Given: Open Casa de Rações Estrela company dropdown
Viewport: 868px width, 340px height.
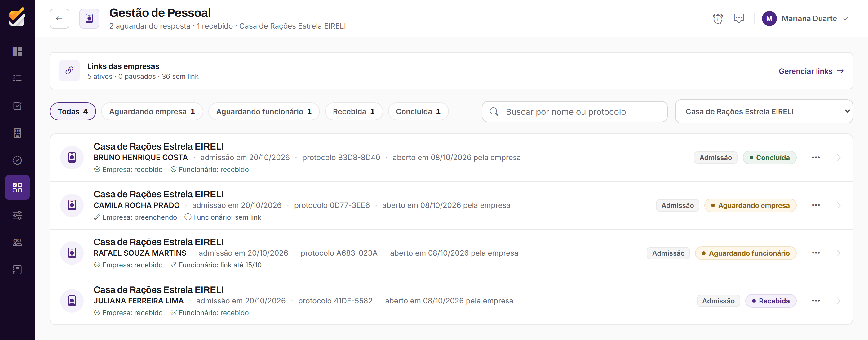Looking at the screenshot, I should point(764,112).
